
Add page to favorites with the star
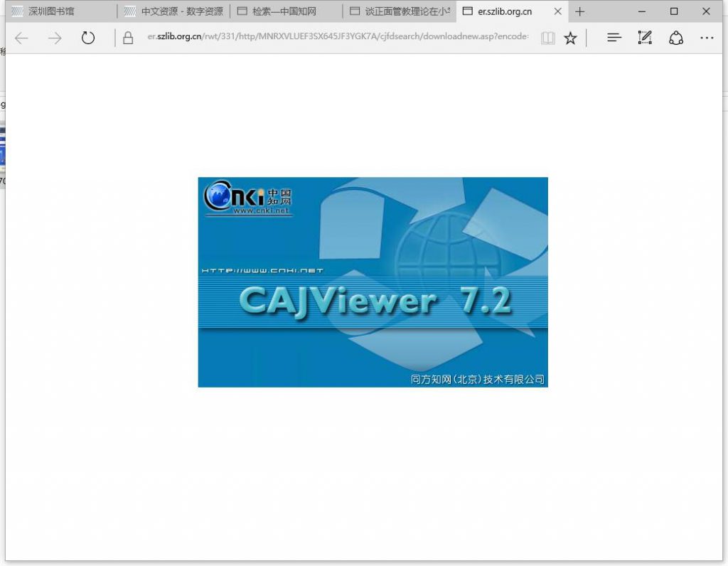[x=570, y=38]
